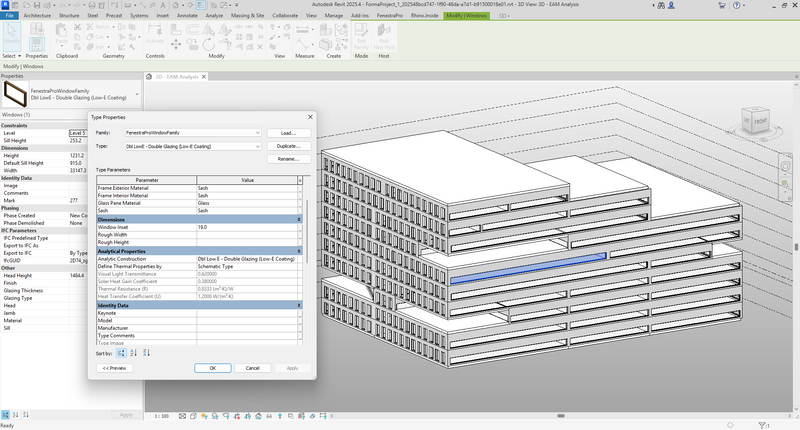This screenshot has width=800, height=430.
Task: Toggle associate button for Frame Exterior Material row
Action: (x=300, y=188)
